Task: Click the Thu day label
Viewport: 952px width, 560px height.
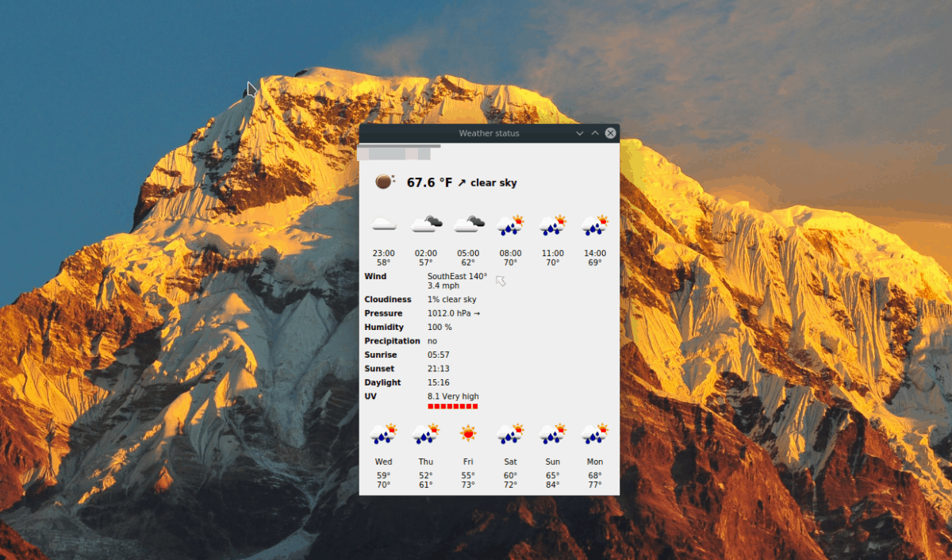Action: point(426,462)
